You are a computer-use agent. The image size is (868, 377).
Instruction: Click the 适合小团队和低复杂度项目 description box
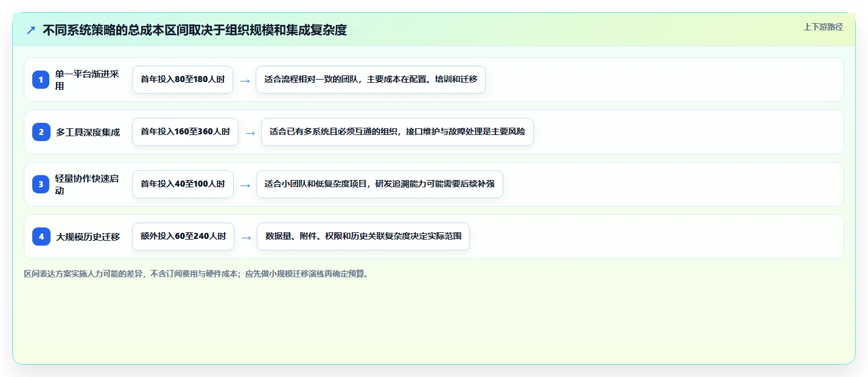[380, 184]
